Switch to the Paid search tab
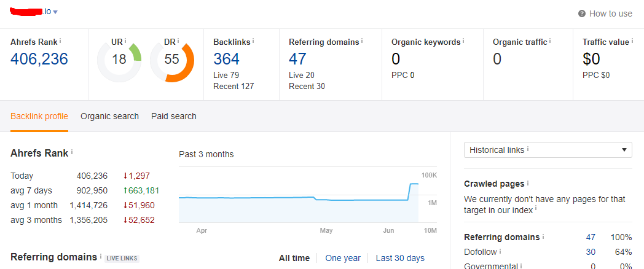The height and width of the screenshot is (269, 644). click(x=174, y=116)
